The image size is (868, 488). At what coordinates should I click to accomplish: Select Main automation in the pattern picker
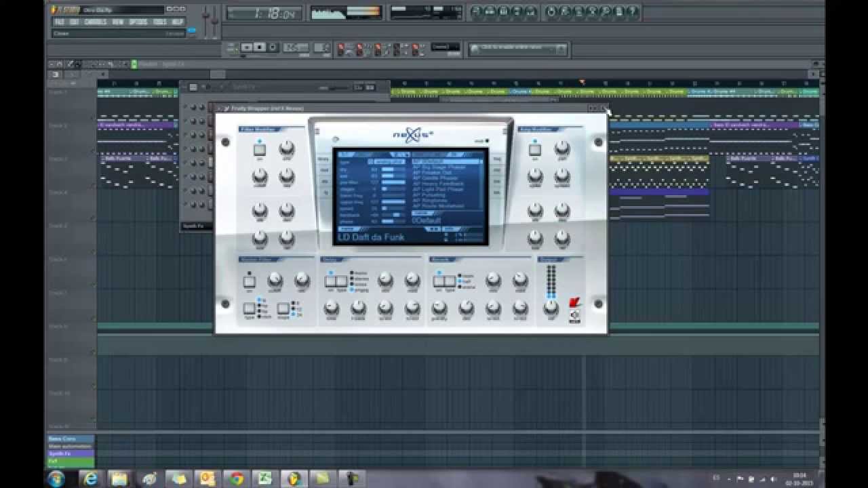71,446
